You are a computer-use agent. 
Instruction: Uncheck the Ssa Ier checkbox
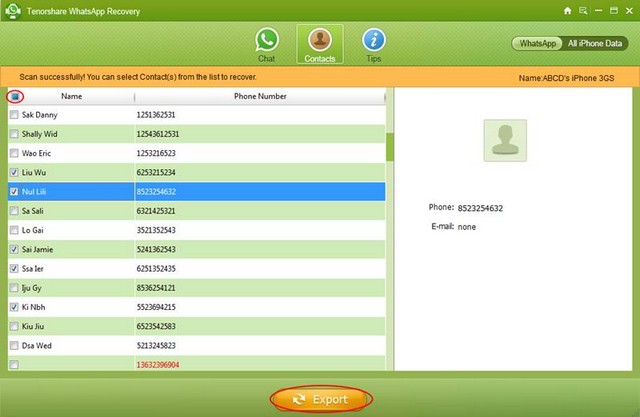pos(14,268)
